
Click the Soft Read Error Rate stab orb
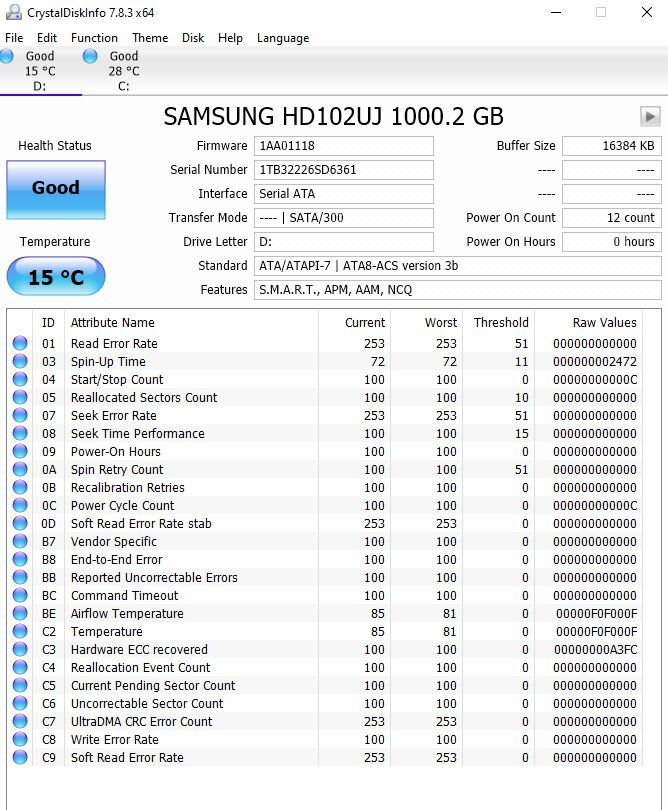pos(20,523)
